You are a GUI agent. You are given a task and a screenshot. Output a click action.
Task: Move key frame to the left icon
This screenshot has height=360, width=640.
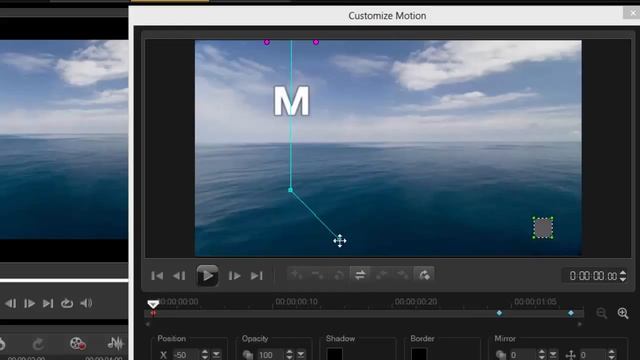[381, 275]
